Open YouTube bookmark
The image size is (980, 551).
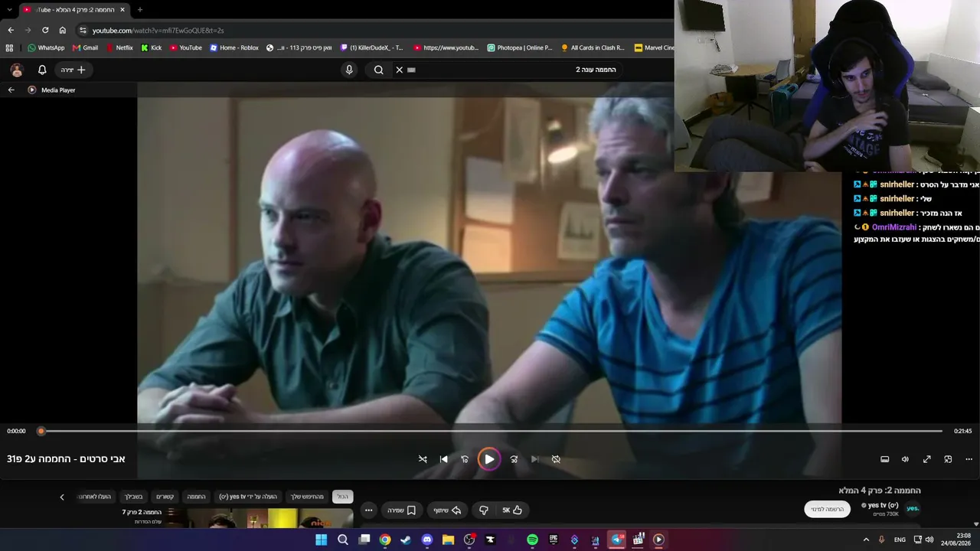pyautogui.click(x=185, y=47)
